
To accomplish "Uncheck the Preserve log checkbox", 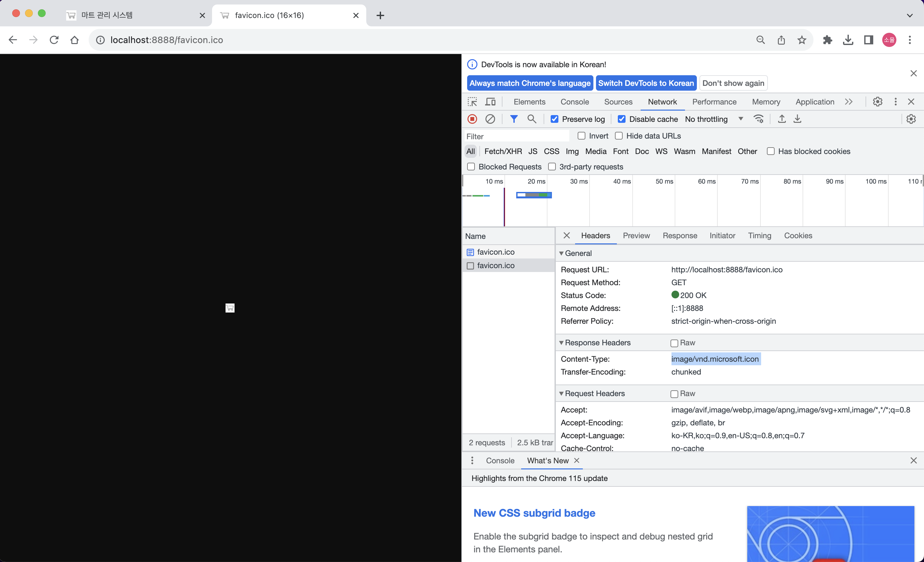I will tap(554, 119).
